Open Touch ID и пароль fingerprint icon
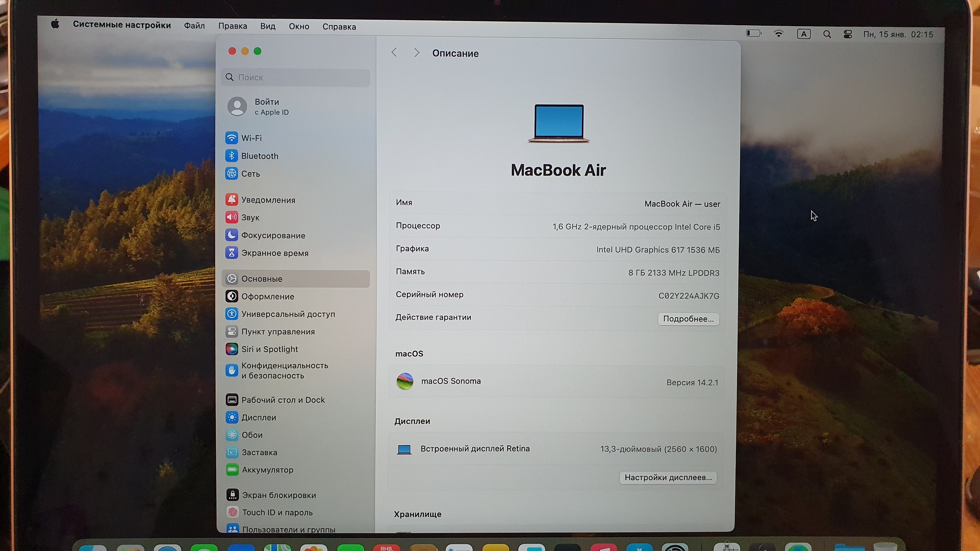 (x=233, y=512)
